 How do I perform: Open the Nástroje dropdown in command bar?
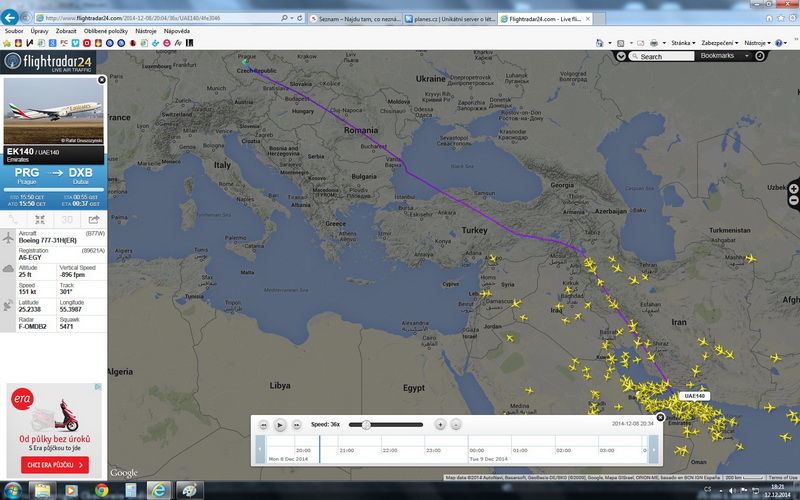pyautogui.click(x=757, y=43)
